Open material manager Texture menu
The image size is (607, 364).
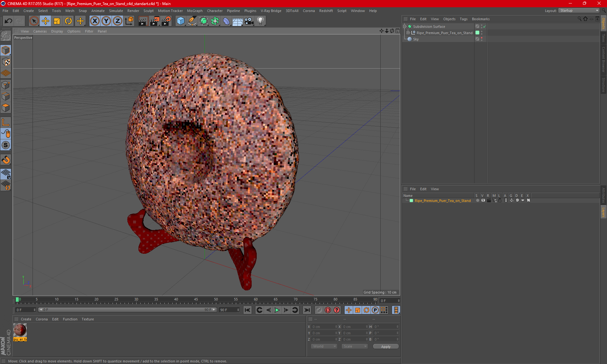(x=88, y=319)
